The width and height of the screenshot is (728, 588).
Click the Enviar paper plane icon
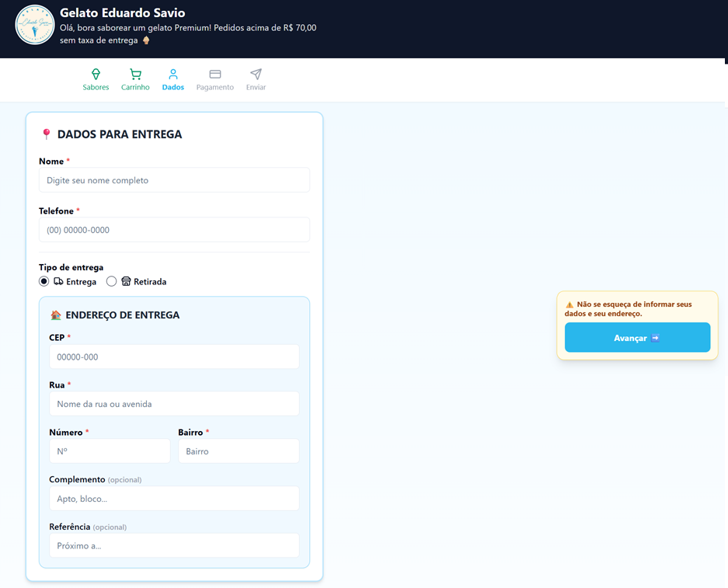point(256,74)
